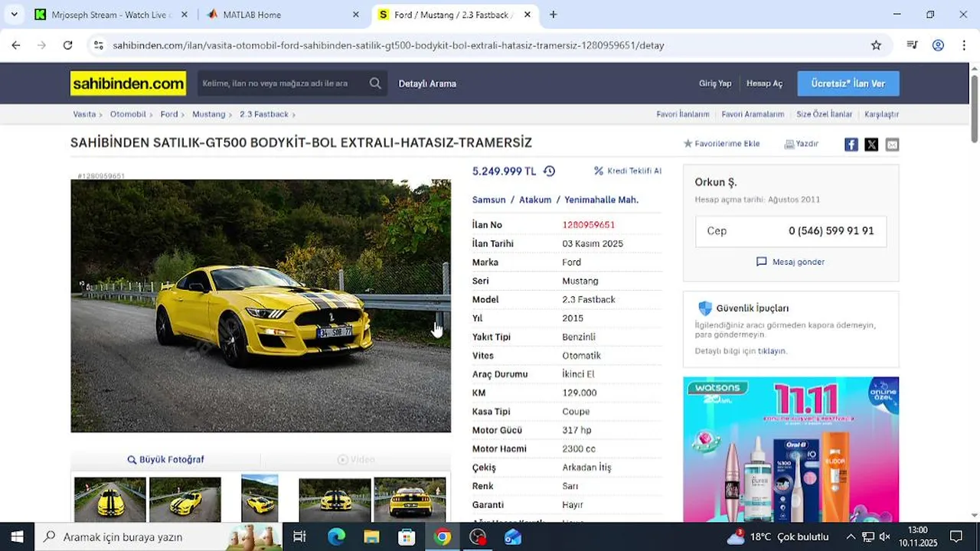Open new browser tab

tap(553, 15)
